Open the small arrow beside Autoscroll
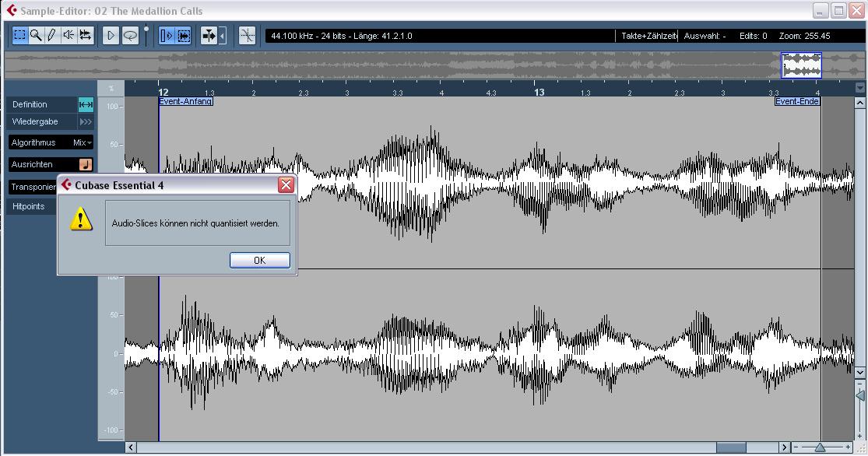The image size is (868, 456). [223, 36]
